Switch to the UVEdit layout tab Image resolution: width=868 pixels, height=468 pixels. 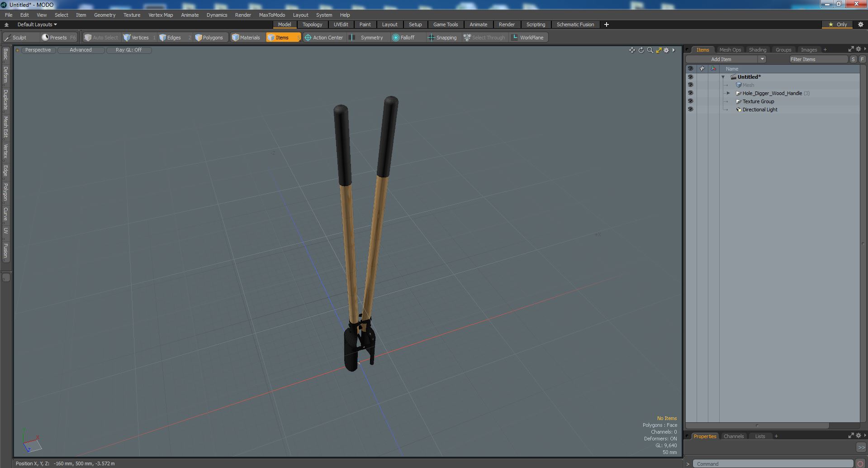point(341,24)
